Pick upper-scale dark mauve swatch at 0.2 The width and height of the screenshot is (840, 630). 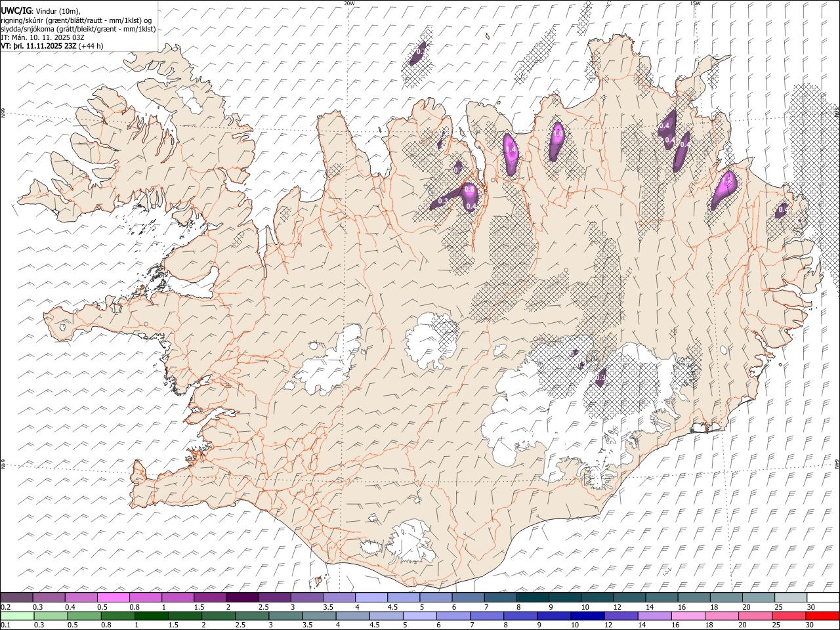click(16, 597)
